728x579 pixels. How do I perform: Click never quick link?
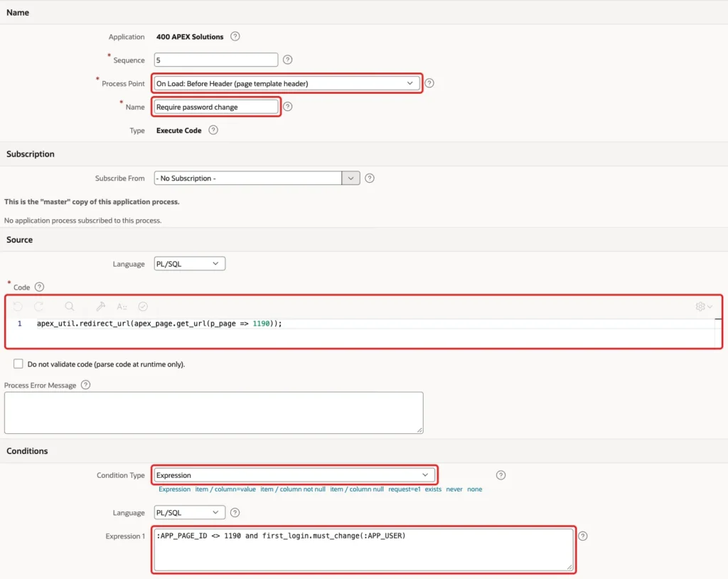[x=454, y=489]
